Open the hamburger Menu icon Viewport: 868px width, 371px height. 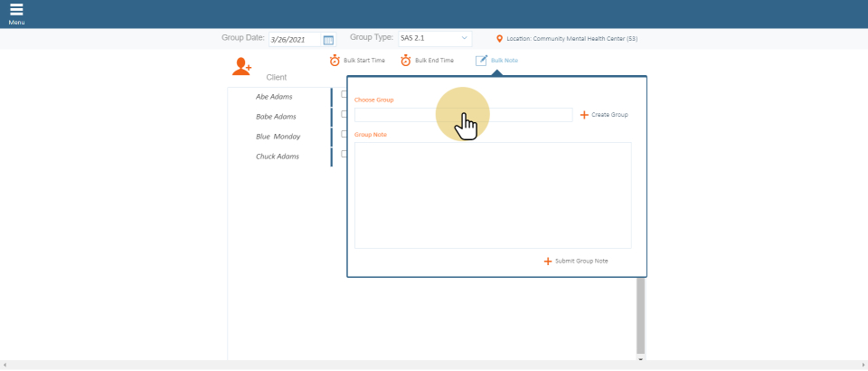tap(16, 11)
